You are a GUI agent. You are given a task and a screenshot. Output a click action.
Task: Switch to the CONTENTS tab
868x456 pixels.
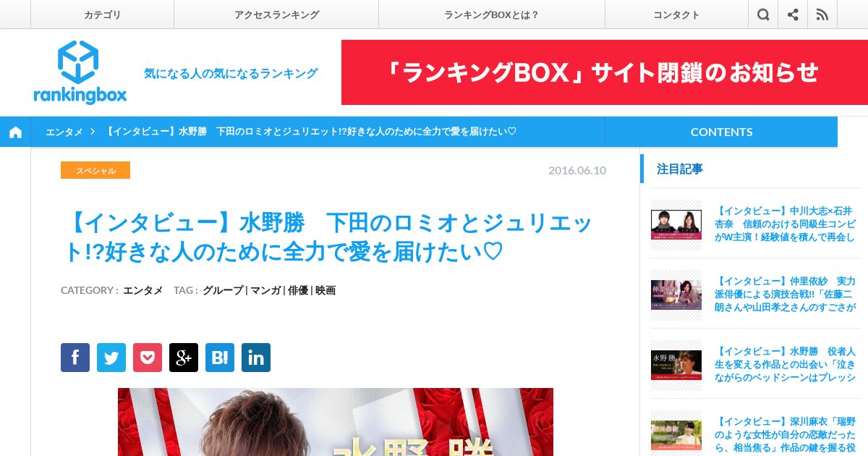[x=721, y=132]
